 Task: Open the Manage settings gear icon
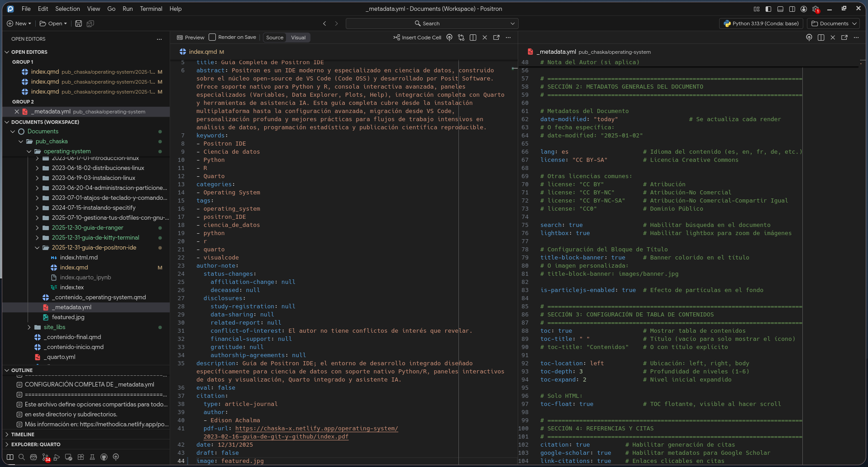[816, 9]
